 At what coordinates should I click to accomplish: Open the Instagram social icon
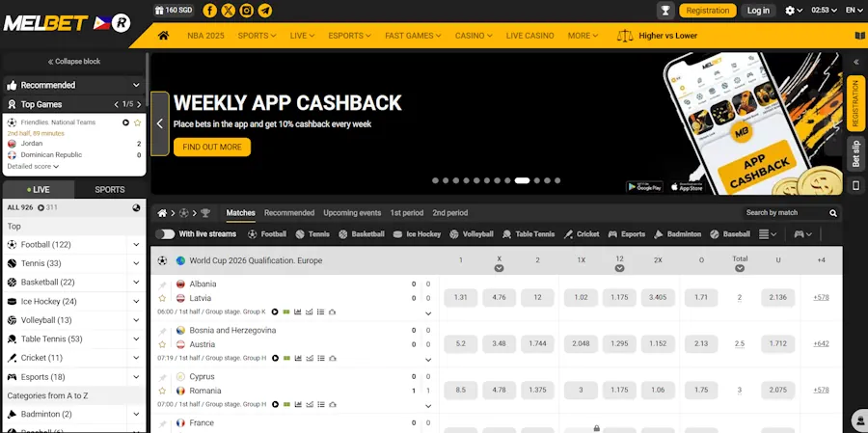click(x=247, y=11)
